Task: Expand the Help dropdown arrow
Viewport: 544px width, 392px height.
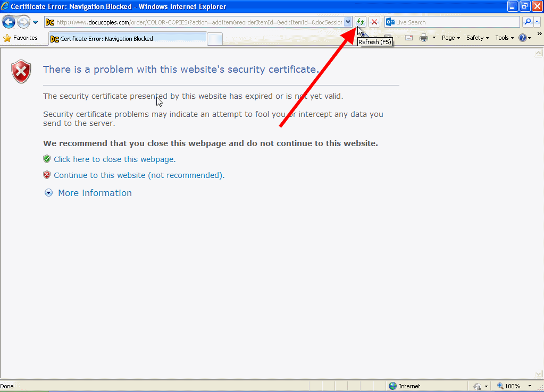Action: [530, 38]
